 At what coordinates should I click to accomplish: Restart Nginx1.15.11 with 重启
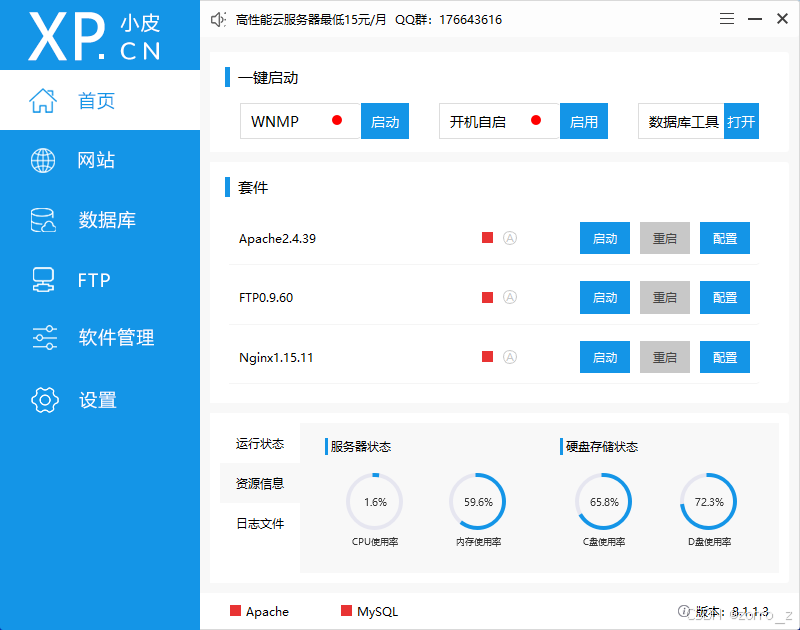(x=665, y=357)
